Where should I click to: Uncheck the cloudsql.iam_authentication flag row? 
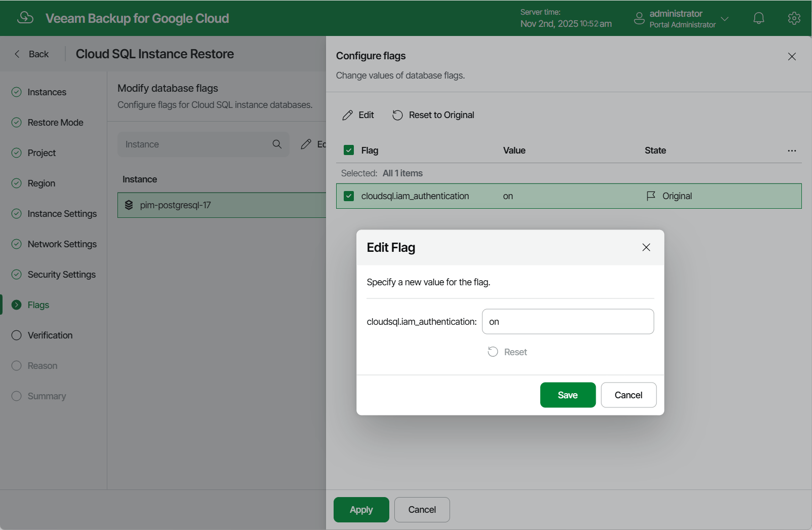[x=348, y=196]
